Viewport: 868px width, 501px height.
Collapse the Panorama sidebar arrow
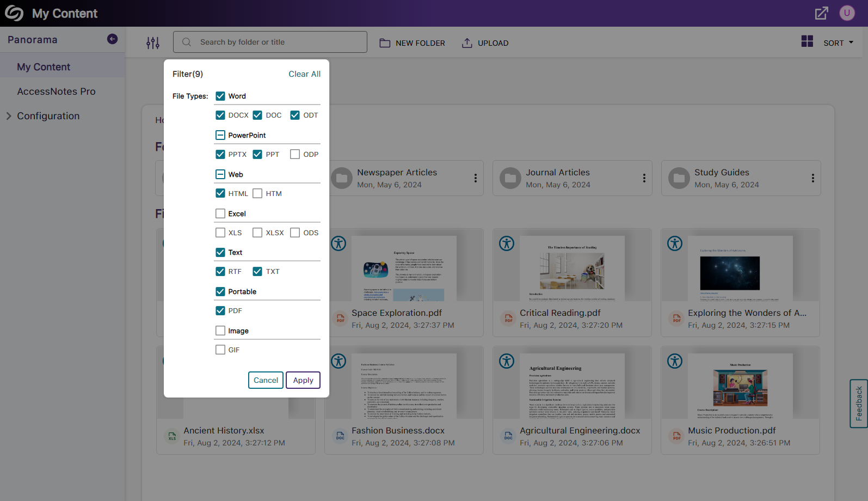pyautogui.click(x=112, y=39)
